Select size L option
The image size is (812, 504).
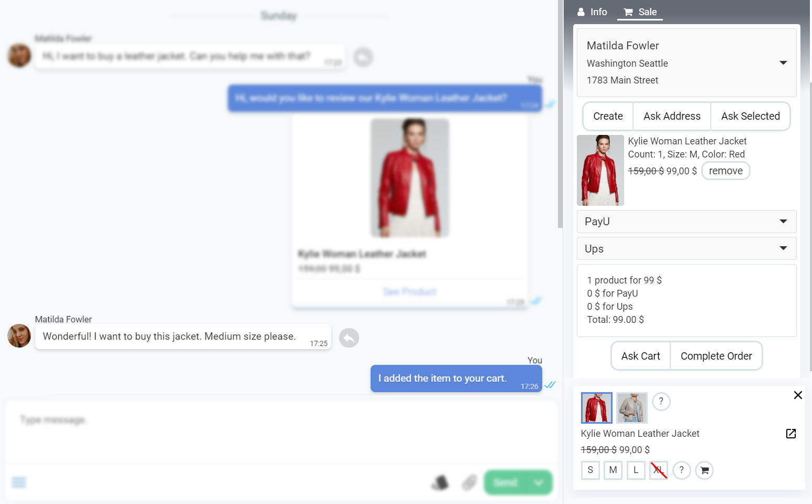(636, 470)
